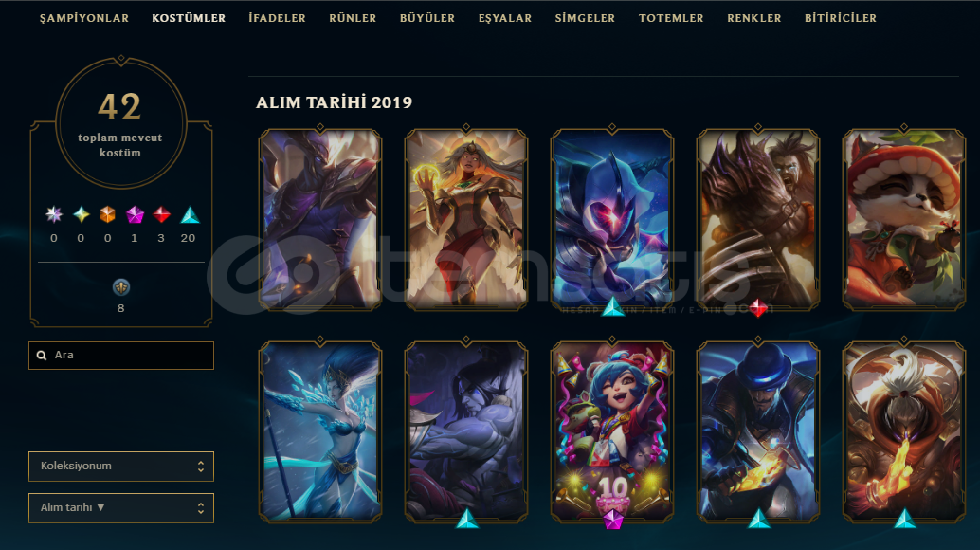Click the teal triangle tier icon showing 20

(x=190, y=215)
